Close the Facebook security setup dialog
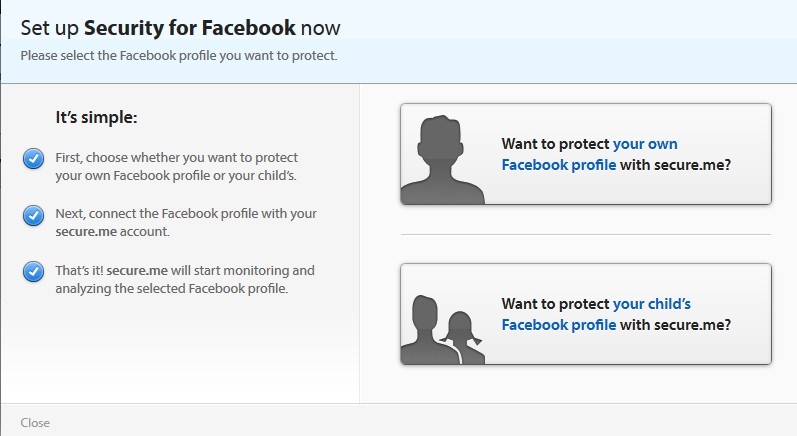Screen dimensions: 797x436 [35, 423]
